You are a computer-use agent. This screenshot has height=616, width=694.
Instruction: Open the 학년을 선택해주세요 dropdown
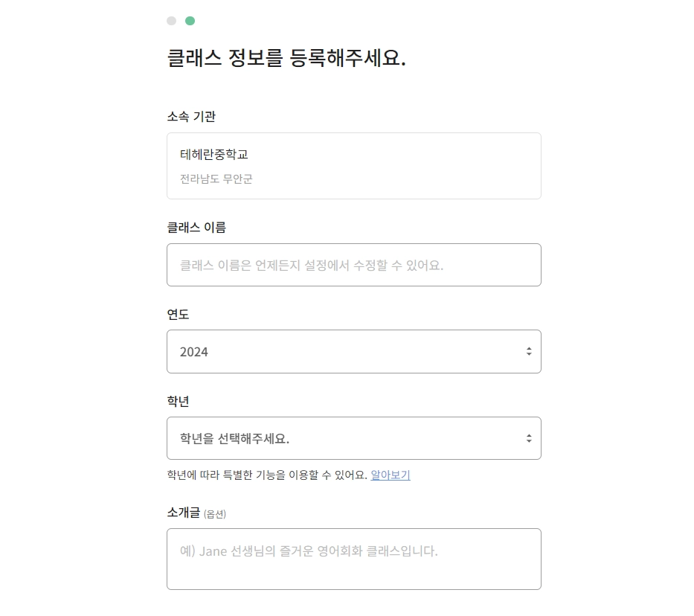point(353,439)
